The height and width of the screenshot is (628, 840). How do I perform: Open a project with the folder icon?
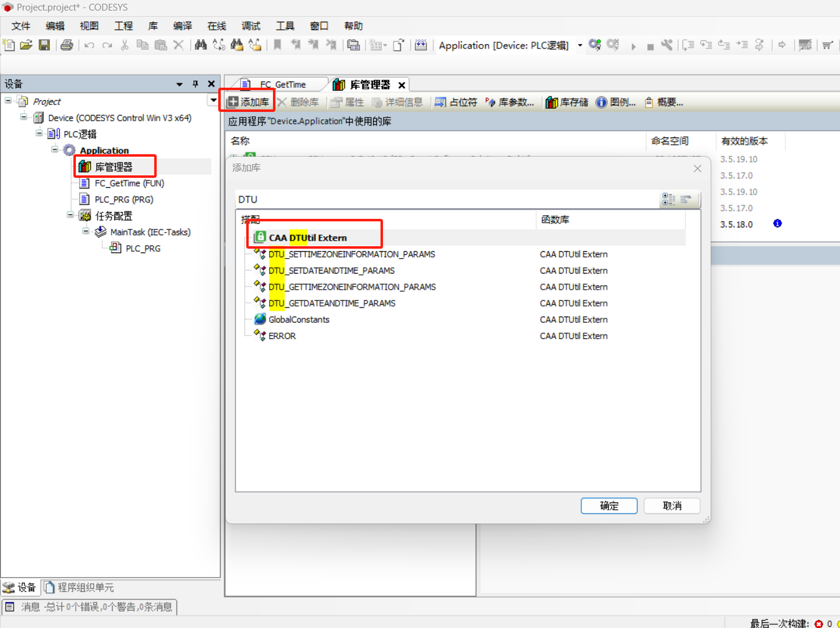[x=26, y=45]
